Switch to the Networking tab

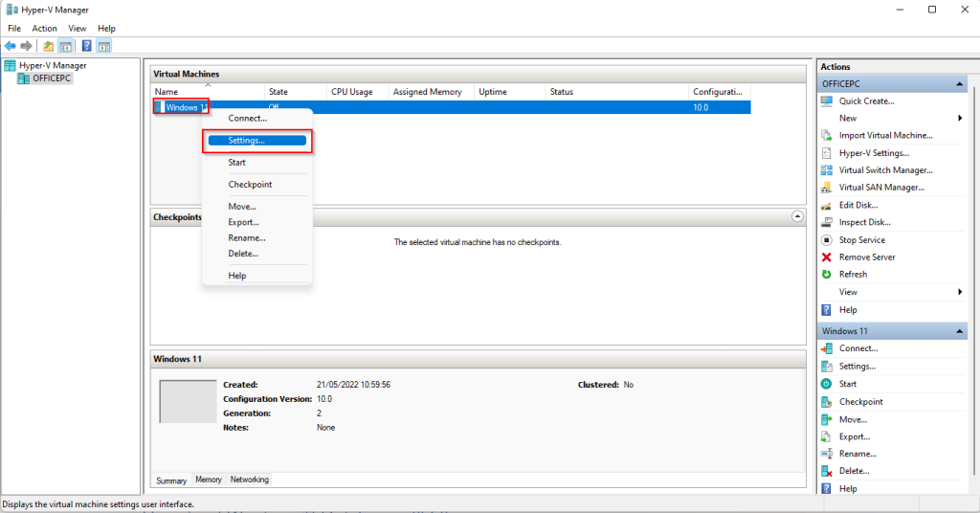(249, 480)
